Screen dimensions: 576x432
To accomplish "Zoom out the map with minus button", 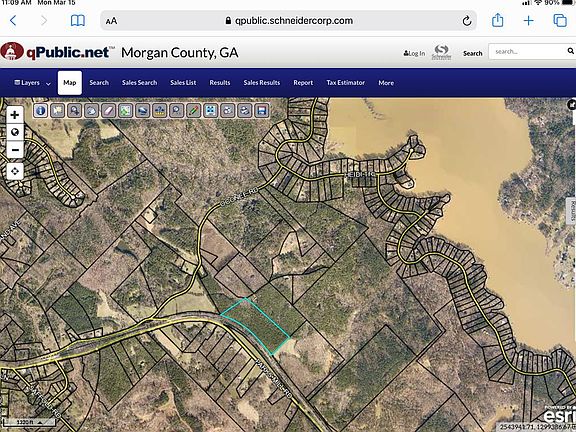I will (15, 150).
